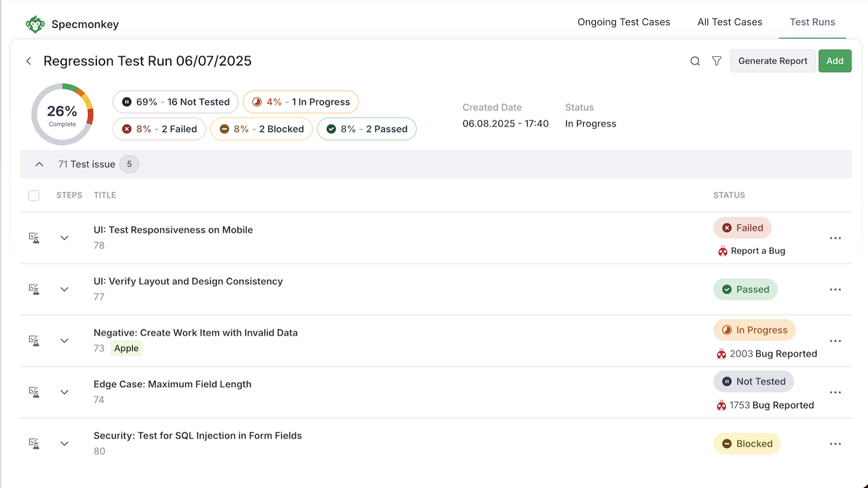The image size is (868, 488).
Task: Open Not Tested status dropdown for Maximum Field Length
Action: point(753,382)
